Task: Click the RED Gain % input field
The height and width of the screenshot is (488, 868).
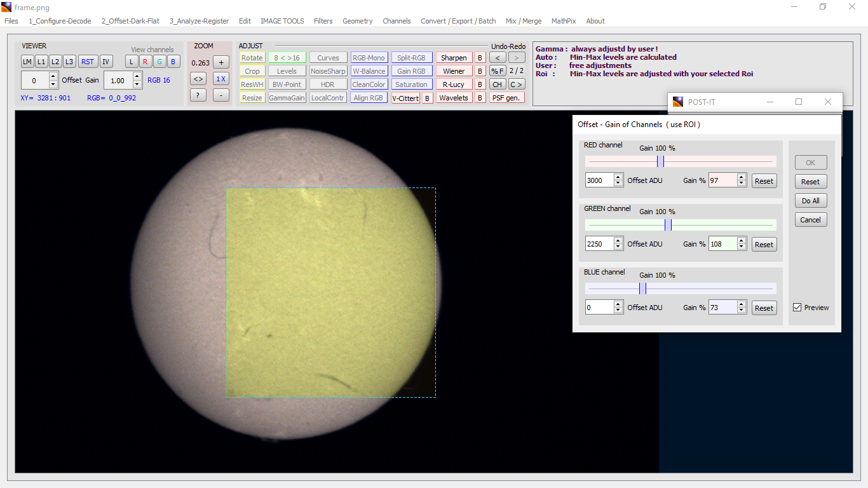Action: tap(722, 180)
